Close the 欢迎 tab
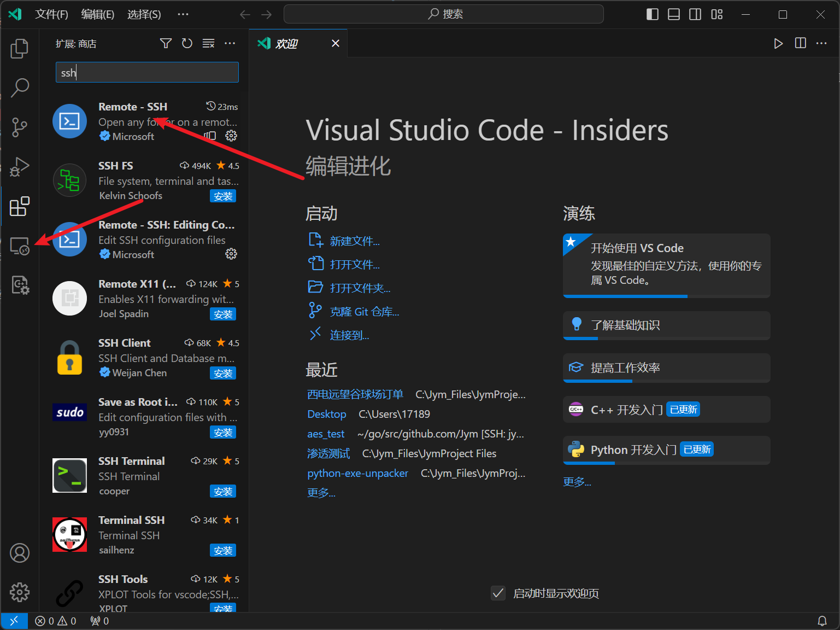The height and width of the screenshot is (630, 840). click(336, 43)
